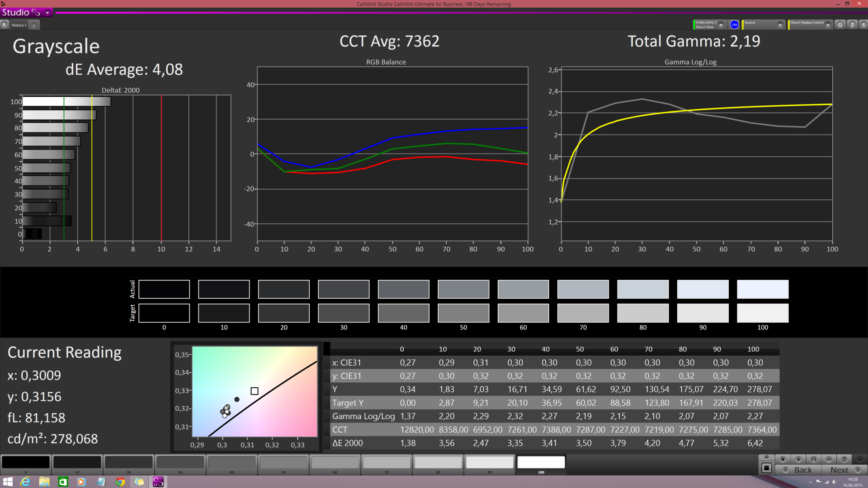Image resolution: width=868 pixels, height=488 pixels.
Task: Open the settings gear icon
Action: (840, 25)
